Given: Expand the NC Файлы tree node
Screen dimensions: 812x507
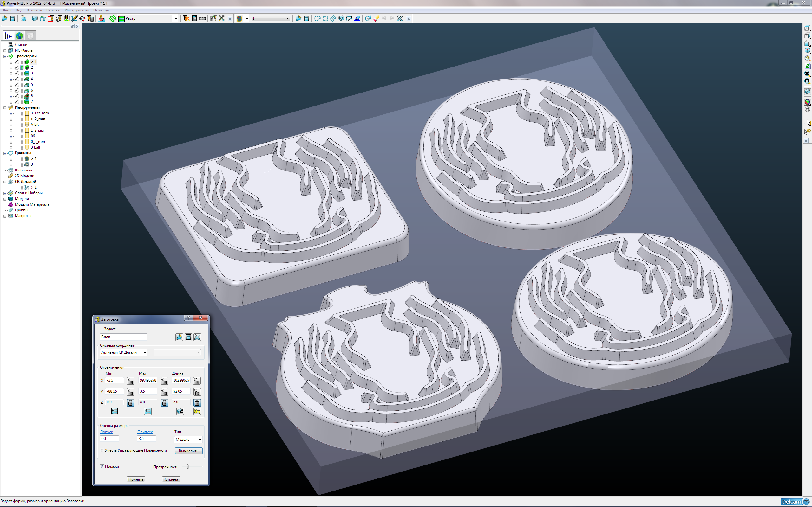Looking at the screenshot, I should click(5, 51).
